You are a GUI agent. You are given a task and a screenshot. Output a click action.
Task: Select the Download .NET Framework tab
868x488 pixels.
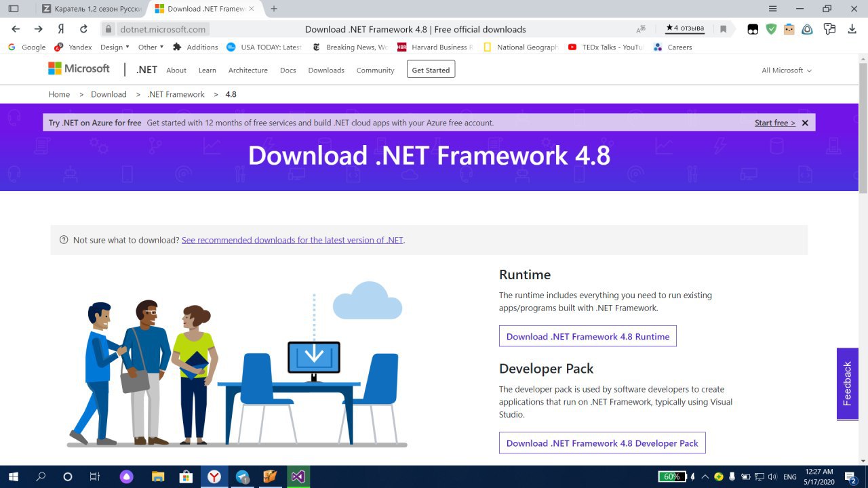click(x=205, y=9)
